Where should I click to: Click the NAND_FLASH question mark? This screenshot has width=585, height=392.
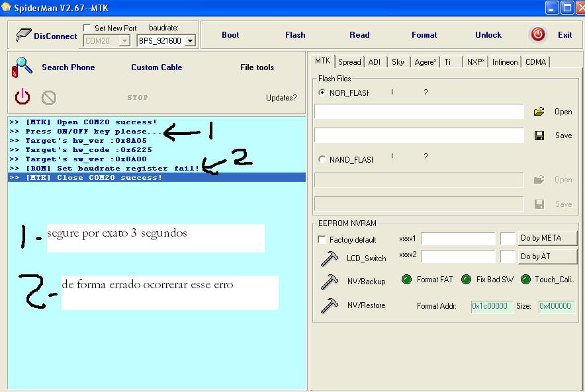[426, 157]
